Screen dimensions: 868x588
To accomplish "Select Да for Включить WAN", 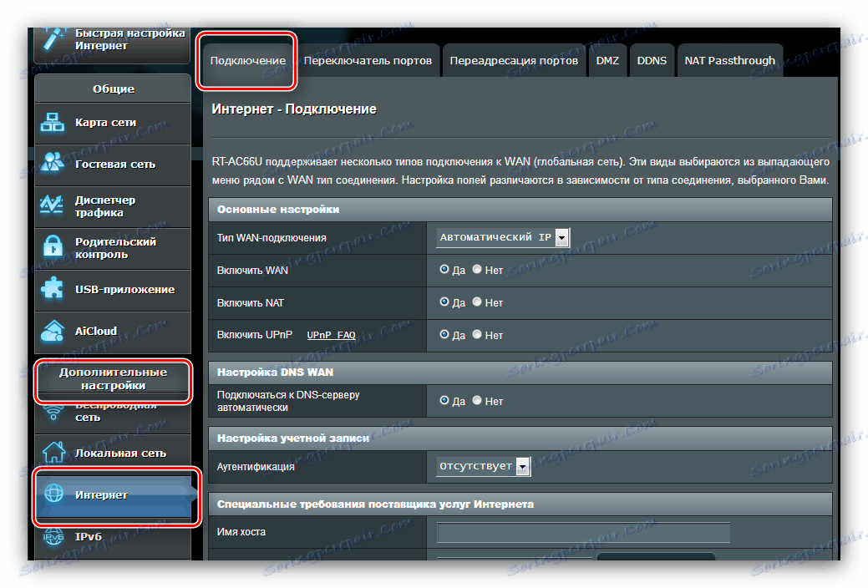I will pyautogui.click(x=444, y=269).
